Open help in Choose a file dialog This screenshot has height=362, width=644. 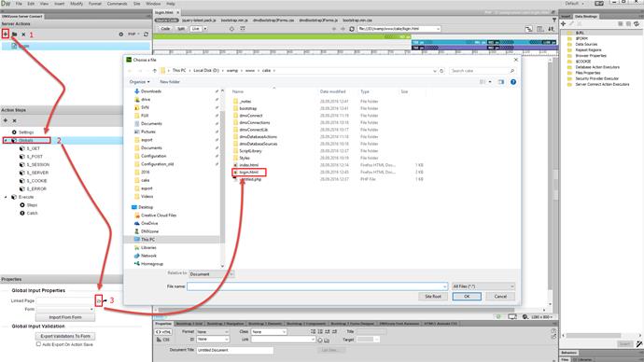coord(513,82)
